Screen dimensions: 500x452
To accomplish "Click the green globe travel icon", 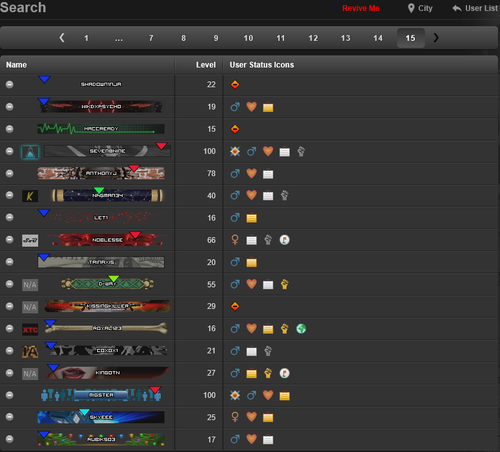I will [301, 329].
